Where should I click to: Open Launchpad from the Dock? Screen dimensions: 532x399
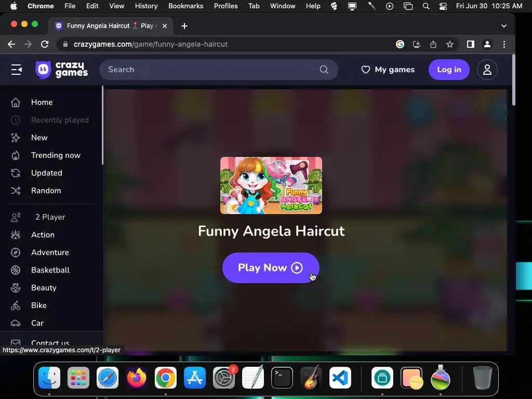78,378
